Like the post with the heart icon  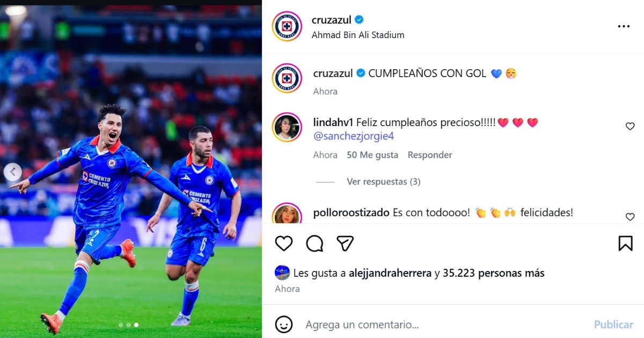[x=284, y=244]
